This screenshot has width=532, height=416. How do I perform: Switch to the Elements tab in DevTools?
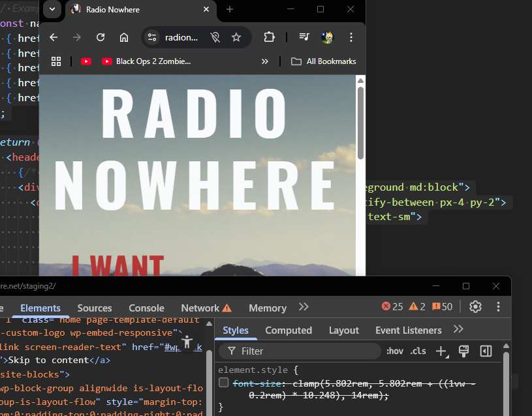(x=40, y=308)
